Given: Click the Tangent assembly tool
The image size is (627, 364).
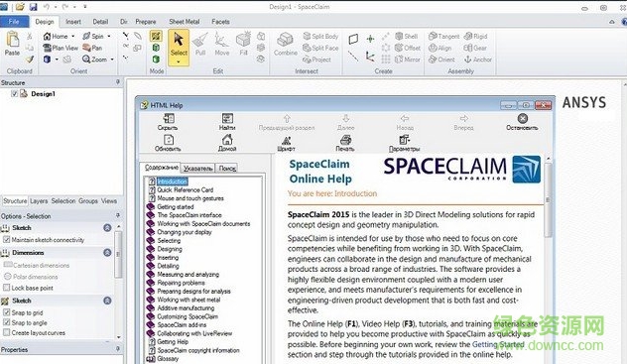Looking at the screenshot, I should (x=443, y=37).
